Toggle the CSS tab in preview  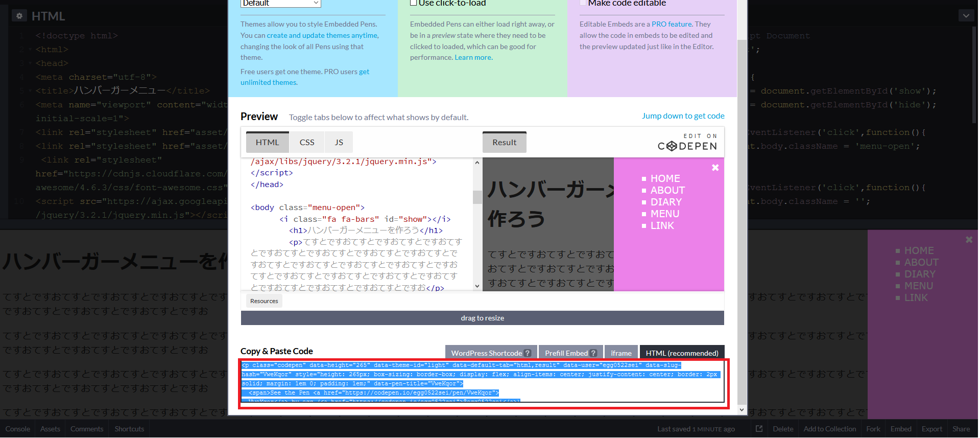click(x=307, y=143)
